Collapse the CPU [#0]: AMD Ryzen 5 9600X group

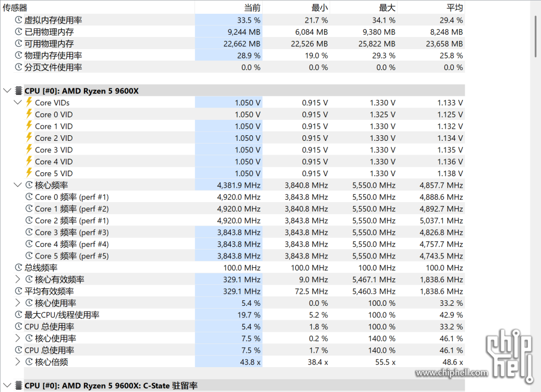click(x=7, y=91)
